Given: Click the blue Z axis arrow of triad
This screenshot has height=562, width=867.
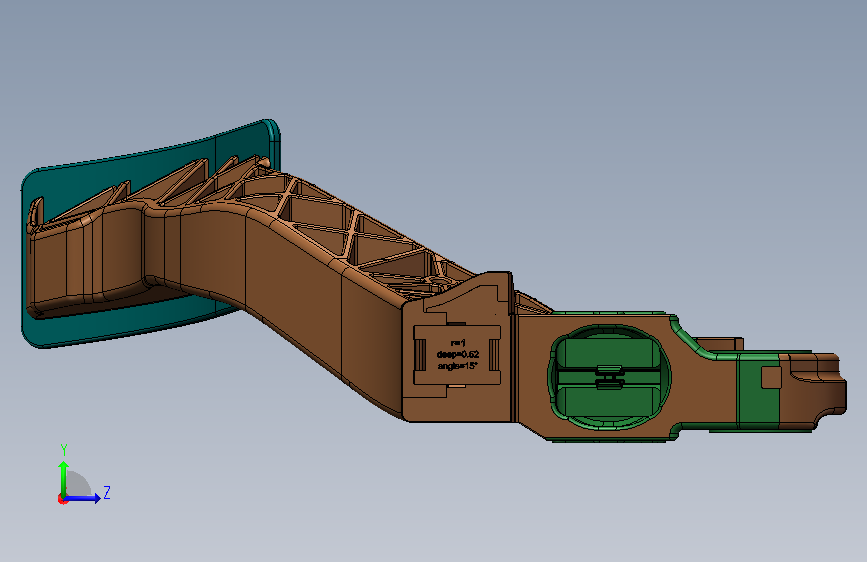Looking at the screenshot, I should pyautogui.click(x=83, y=498).
